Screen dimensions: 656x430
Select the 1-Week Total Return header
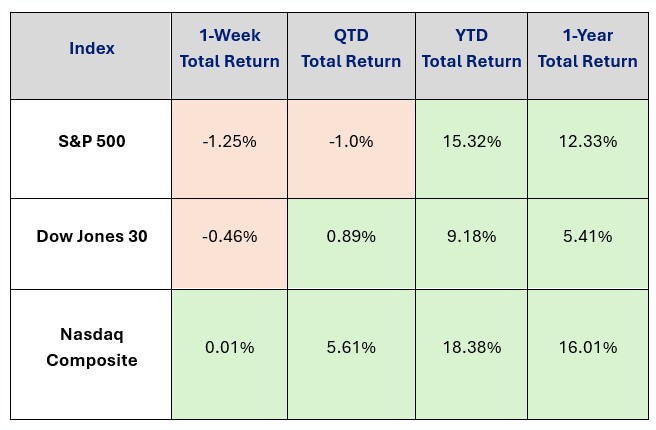[229, 48]
